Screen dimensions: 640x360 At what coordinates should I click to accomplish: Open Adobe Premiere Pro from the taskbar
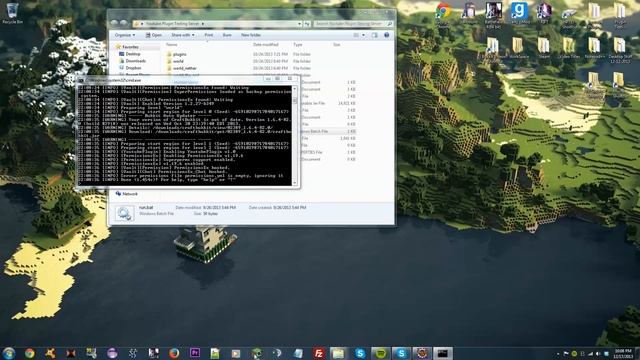pyautogui.click(x=195, y=353)
